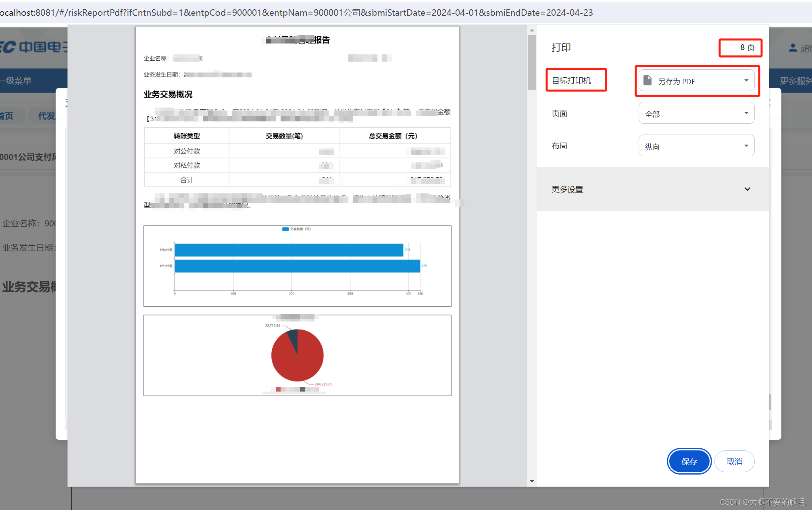Click the 转账类型 table header
This screenshot has width=812, height=510.
pos(187,136)
